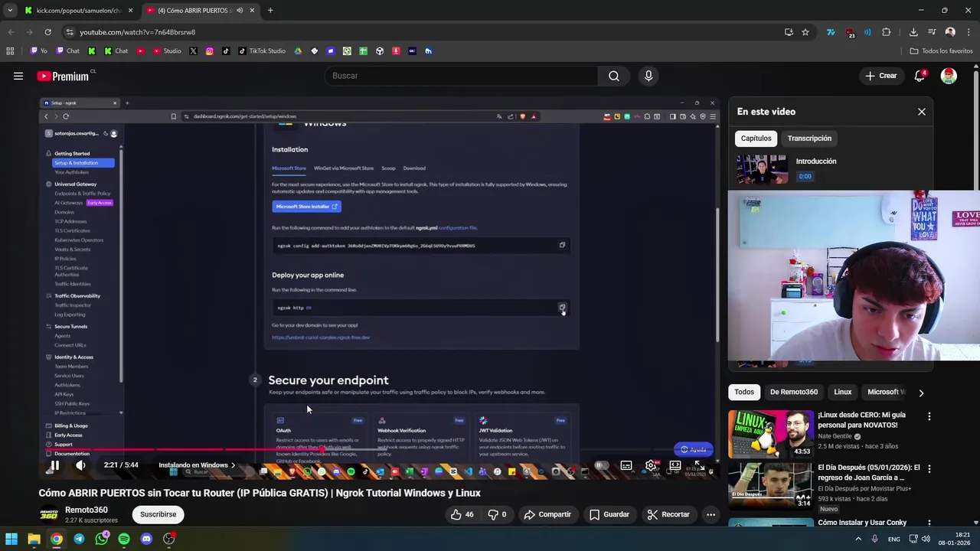Open the Chrome extensions puzzle icon

tap(887, 32)
